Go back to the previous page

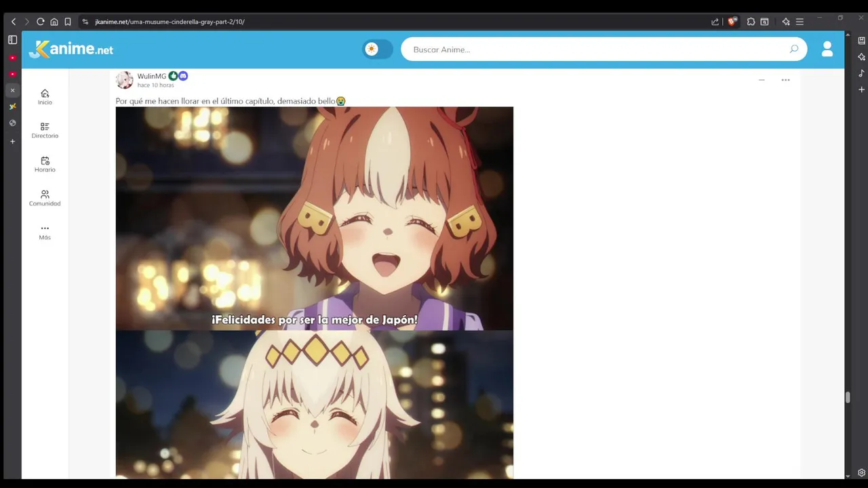click(x=14, y=22)
